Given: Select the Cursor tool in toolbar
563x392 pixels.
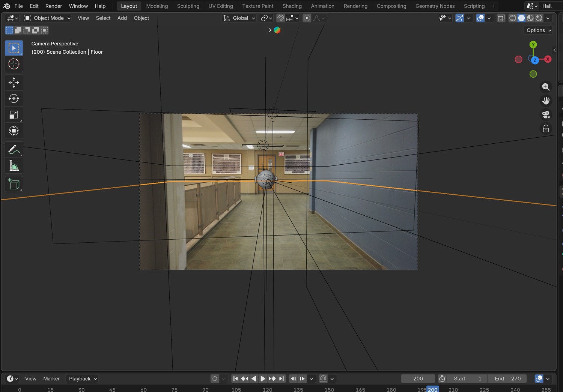Looking at the screenshot, I should click(14, 64).
